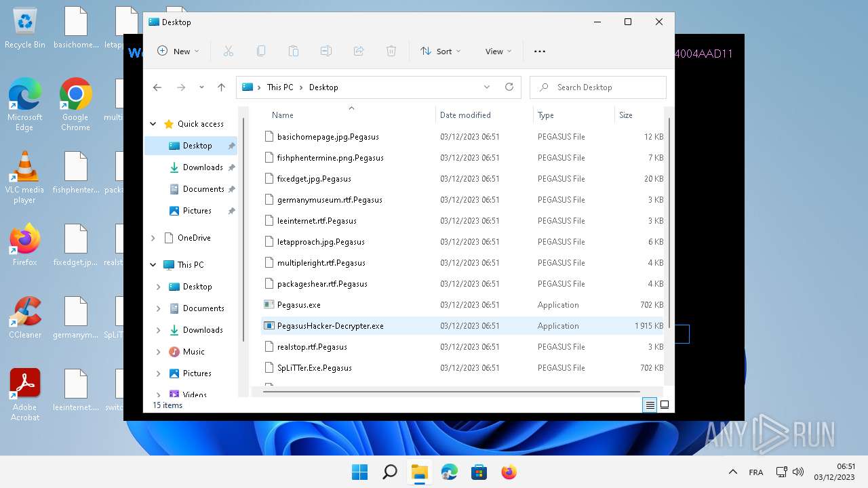Open the View dropdown menu
Viewport: 868px width, 488px height.
click(498, 51)
